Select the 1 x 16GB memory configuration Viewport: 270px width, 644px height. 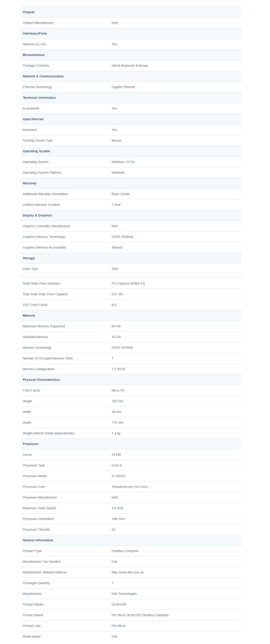(118, 369)
